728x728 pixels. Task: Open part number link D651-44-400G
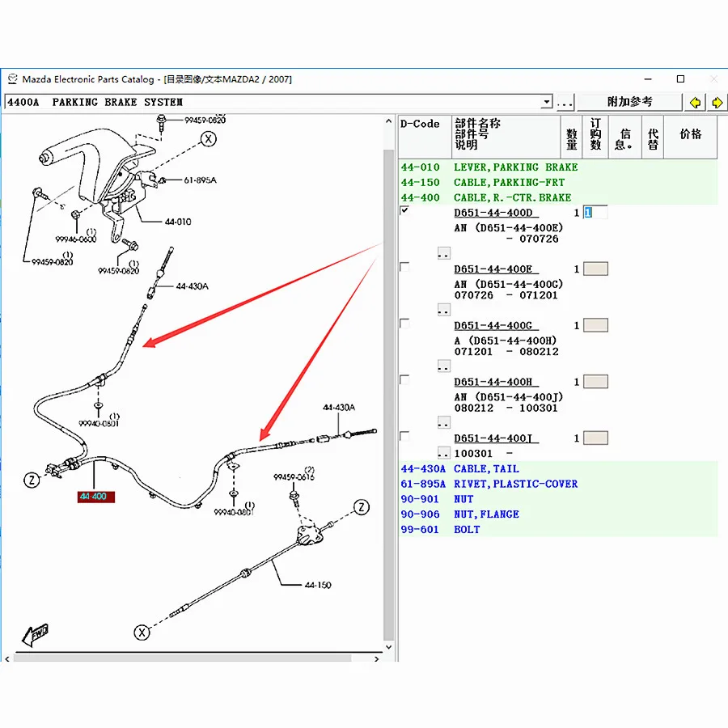pos(496,325)
